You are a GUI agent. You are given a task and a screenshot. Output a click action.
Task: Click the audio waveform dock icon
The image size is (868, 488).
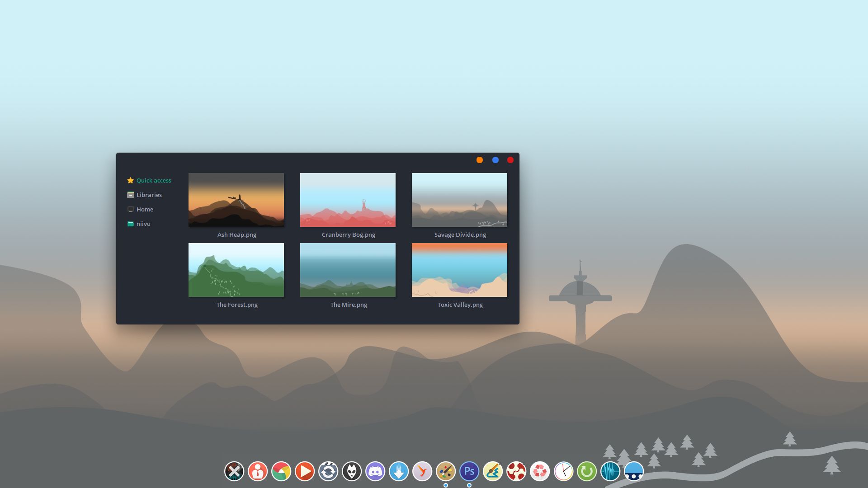point(610,471)
